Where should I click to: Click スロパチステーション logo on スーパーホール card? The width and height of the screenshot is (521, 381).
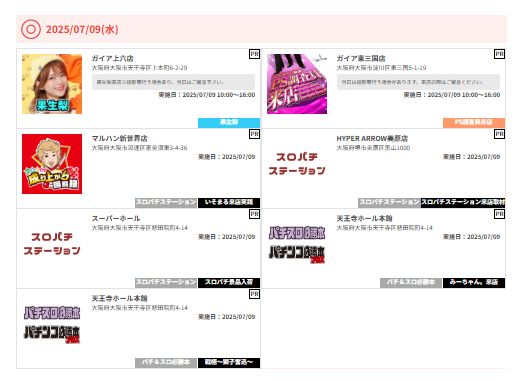52,244
